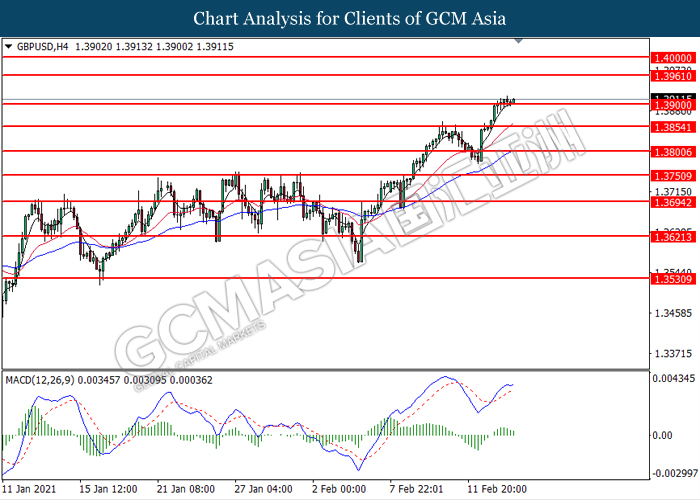Click the 0.004345 MACD scale value

point(674,379)
